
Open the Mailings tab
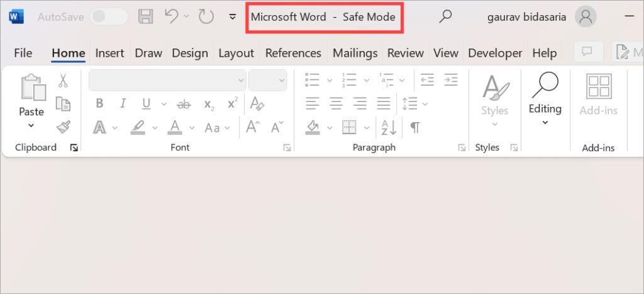click(355, 53)
